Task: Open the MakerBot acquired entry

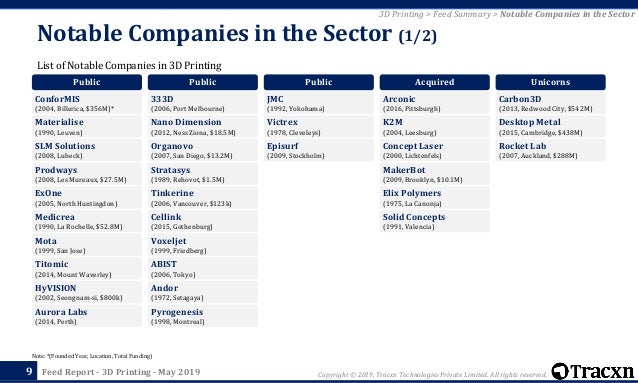Action: pos(435,174)
